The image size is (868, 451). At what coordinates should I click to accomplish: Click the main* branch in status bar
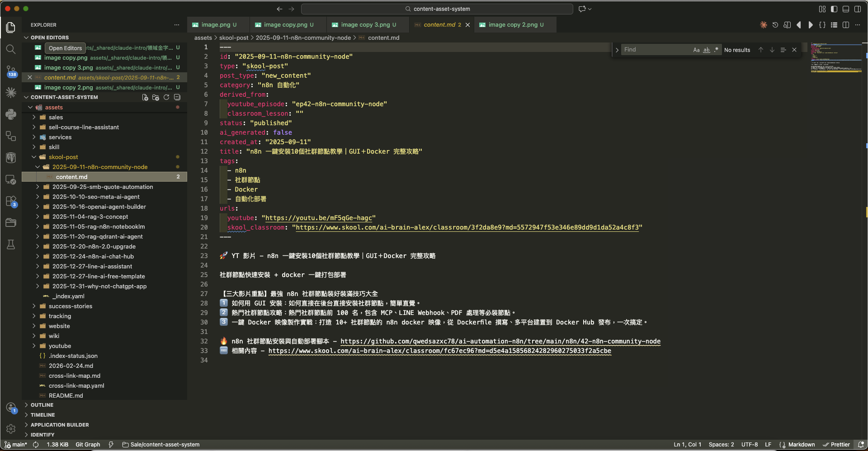pos(16,445)
